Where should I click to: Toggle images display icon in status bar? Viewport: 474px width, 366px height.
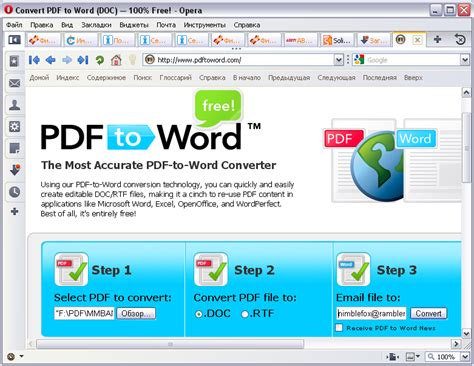410,357
